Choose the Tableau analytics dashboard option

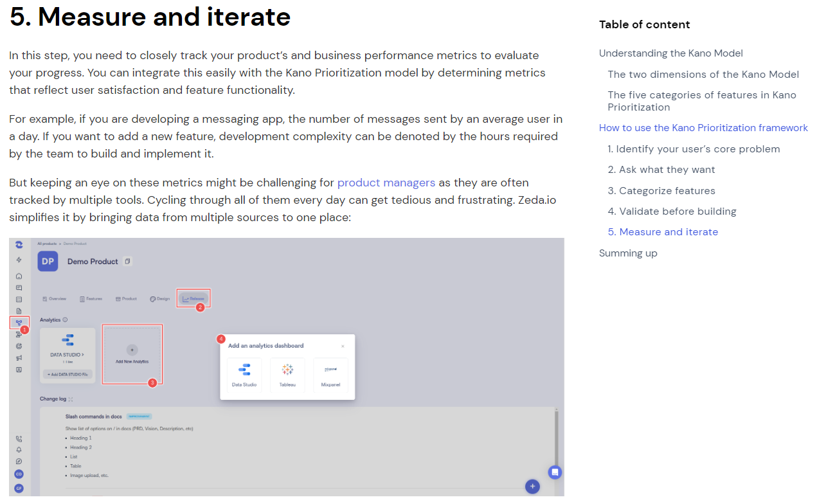point(287,375)
